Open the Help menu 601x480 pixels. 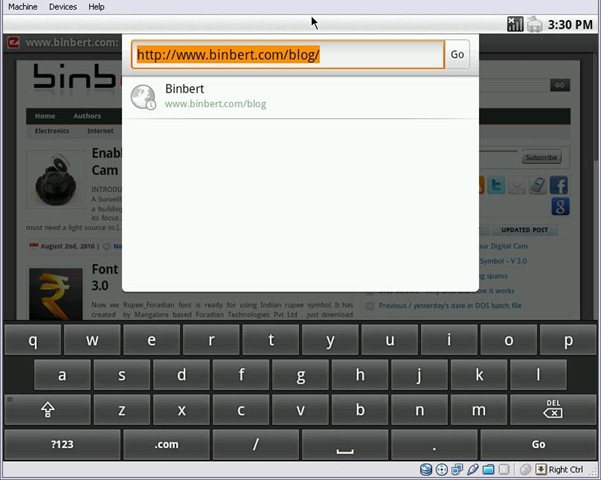96,7
